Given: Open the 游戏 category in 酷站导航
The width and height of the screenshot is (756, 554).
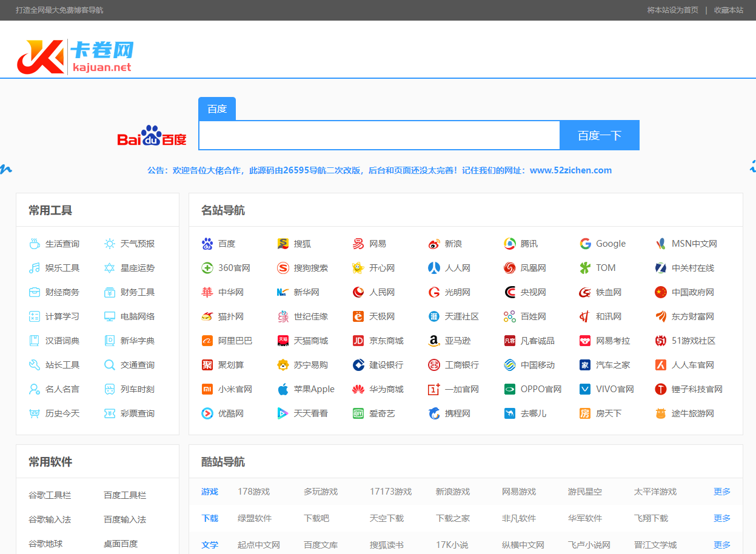Looking at the screenshot, I should tap(210, 492).
